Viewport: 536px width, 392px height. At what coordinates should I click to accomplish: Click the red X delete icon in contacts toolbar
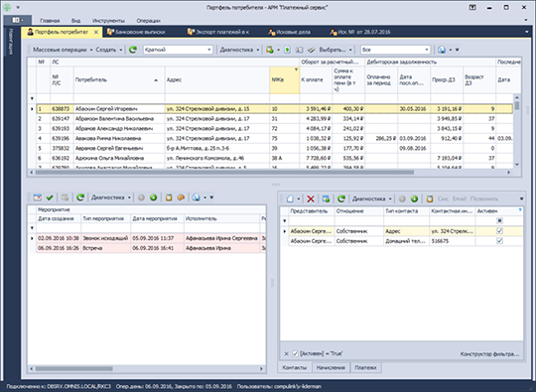[x=311, y=198]
